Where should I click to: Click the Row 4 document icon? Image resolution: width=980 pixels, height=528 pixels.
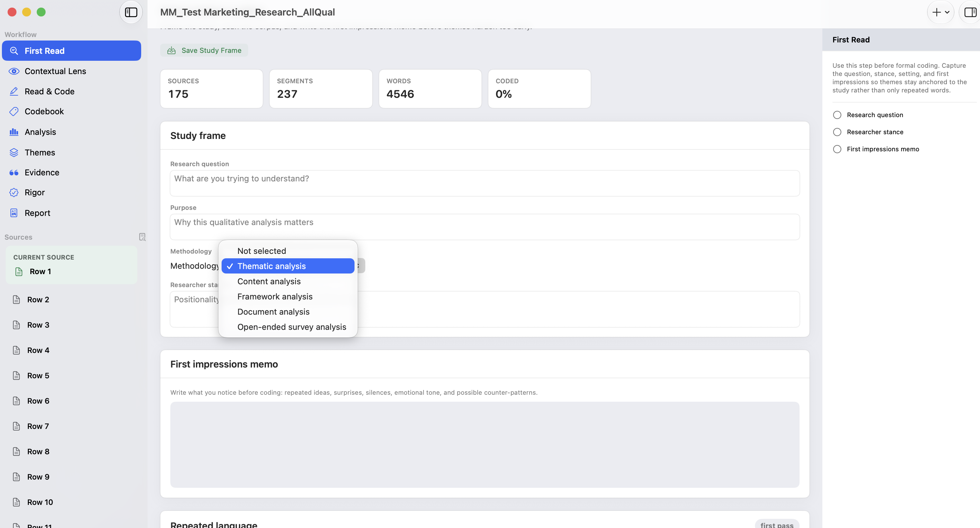[16, 350]
